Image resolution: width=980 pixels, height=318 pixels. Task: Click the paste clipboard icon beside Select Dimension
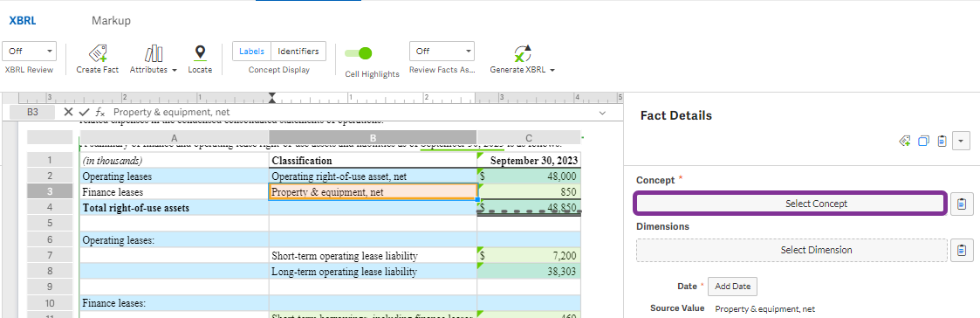click(962, 251)
